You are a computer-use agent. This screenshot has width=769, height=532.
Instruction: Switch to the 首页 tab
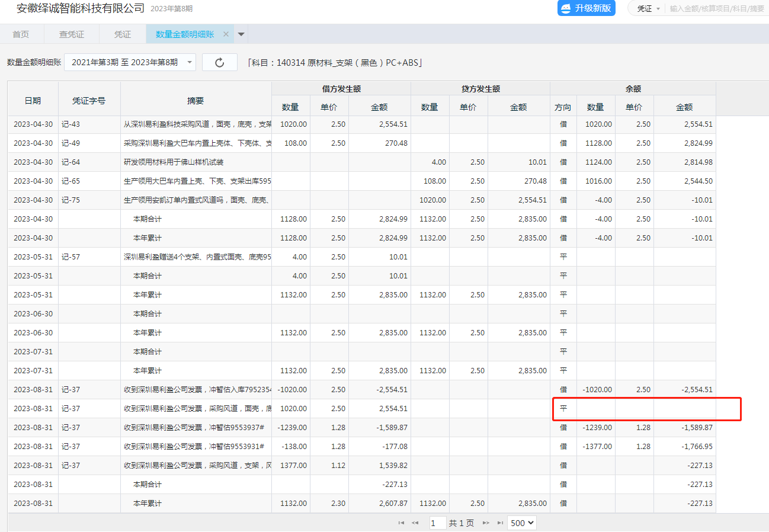click(21, 34)
